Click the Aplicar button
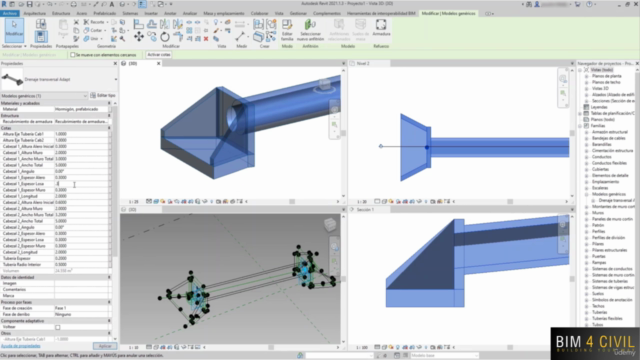Screen dimensions: 640x360 [105, 346]
